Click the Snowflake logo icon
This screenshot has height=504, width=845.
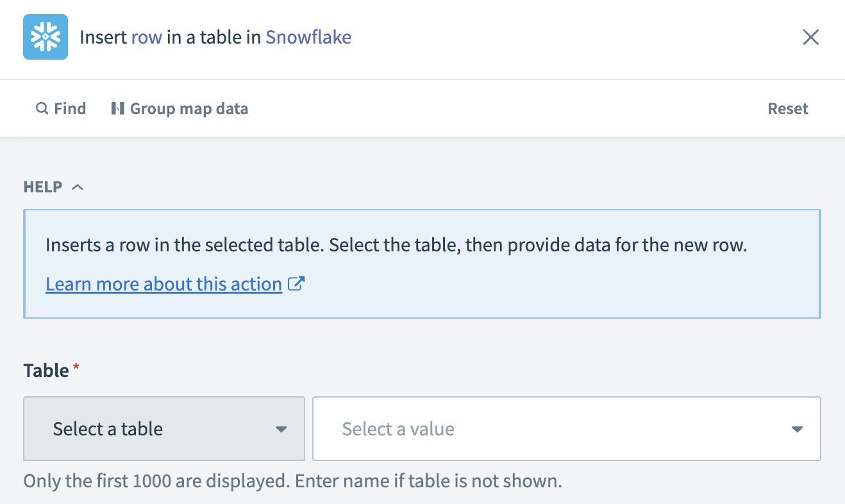pos(45,37)
